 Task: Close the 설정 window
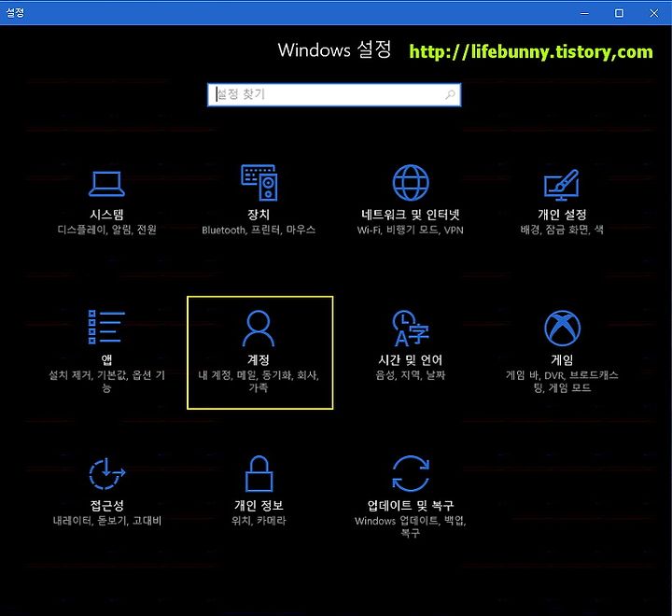coord(654,13)
